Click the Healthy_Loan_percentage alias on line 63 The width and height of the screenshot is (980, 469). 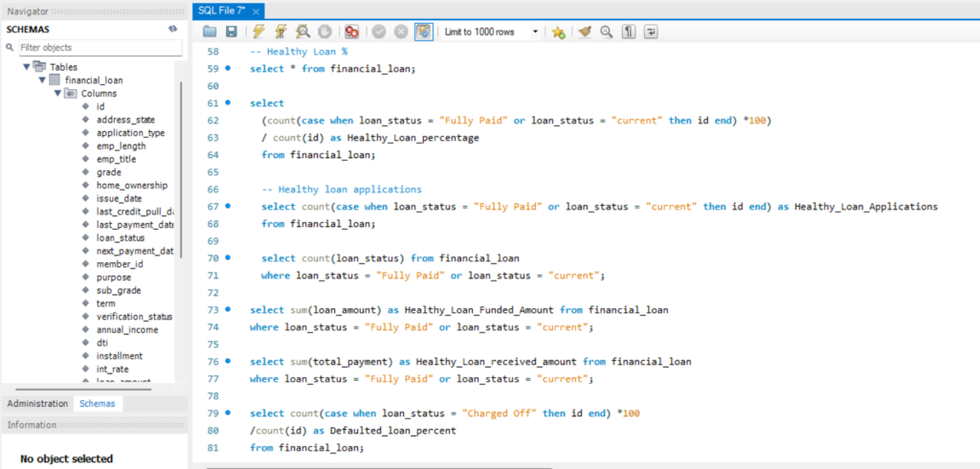[413, 138]
